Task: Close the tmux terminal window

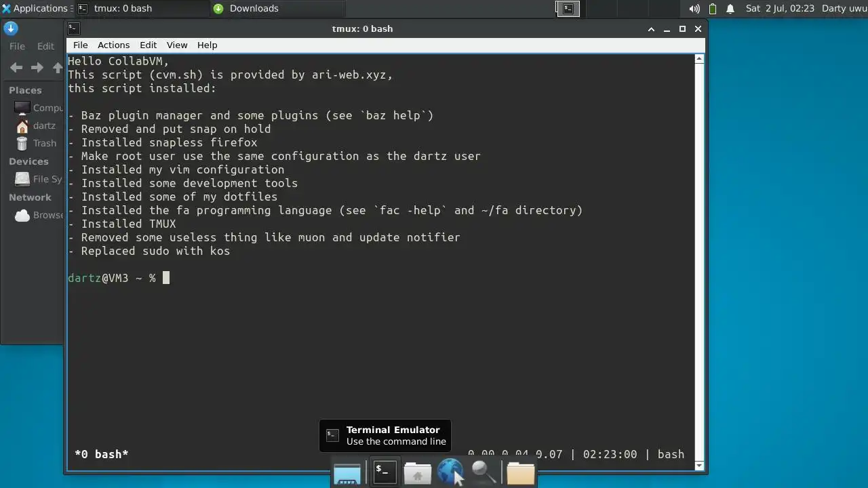Action: 698,29
